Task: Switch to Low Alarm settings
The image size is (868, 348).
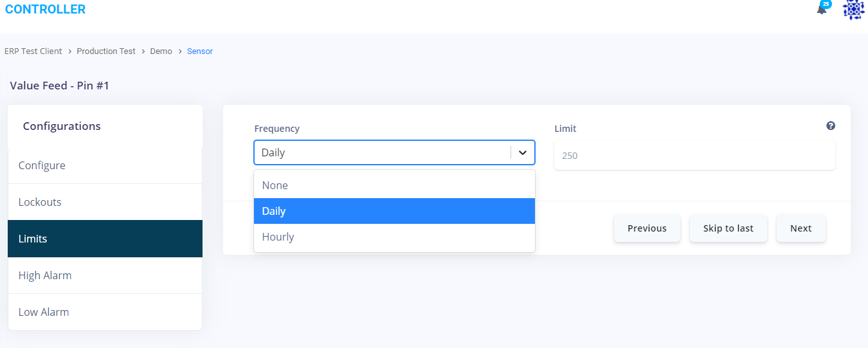Action: (x=44, y=312)
